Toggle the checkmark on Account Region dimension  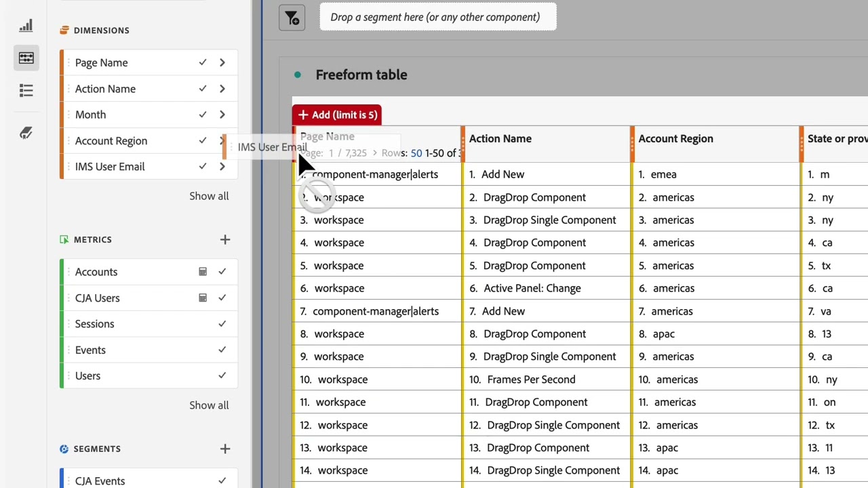coord(202,140)
